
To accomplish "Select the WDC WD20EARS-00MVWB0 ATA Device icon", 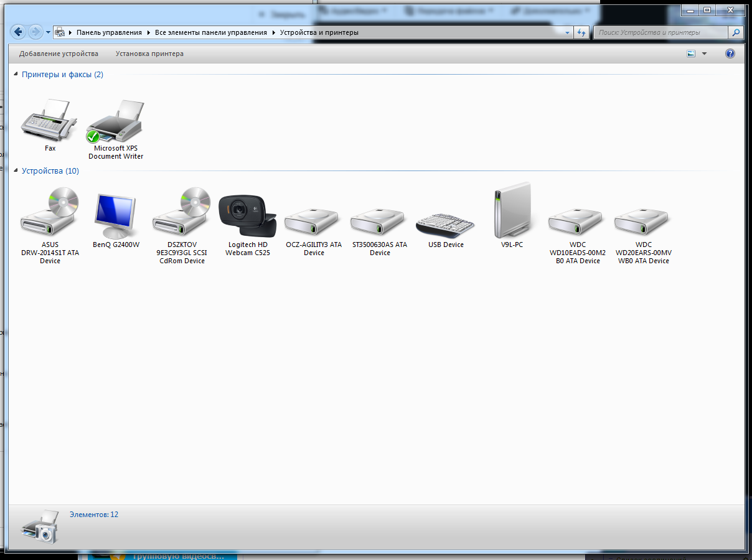I will pos(644,222).
